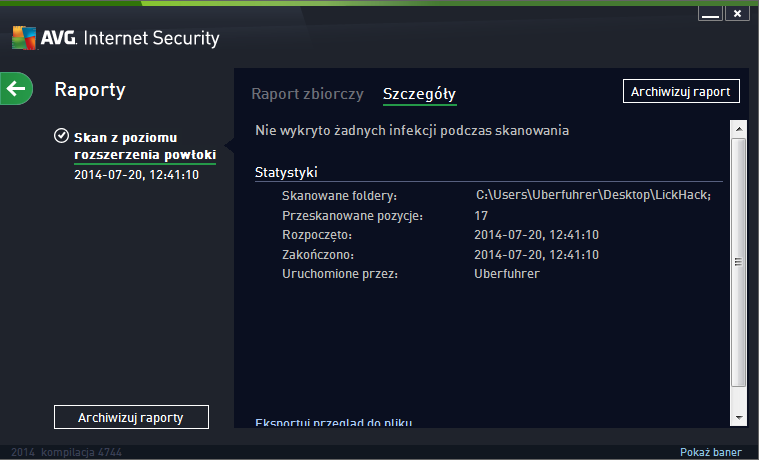Viewport: 759px width, 460px height.
Task: Go back using the green arrow button
Action: pyautogui.click(x=16, y=89)
